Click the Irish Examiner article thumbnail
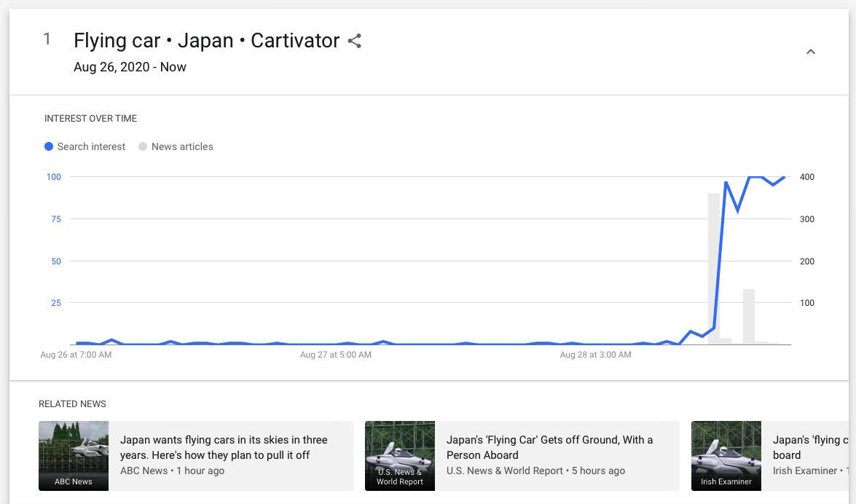 pyautogui.click(x=726, y=456)
